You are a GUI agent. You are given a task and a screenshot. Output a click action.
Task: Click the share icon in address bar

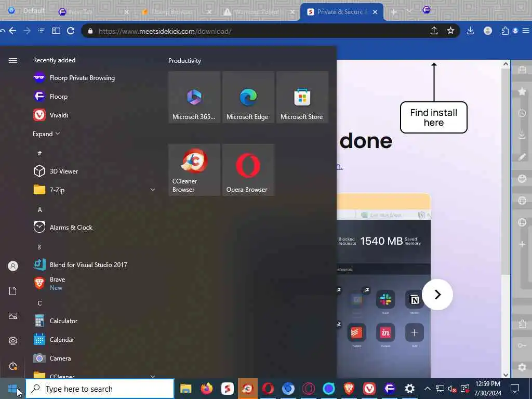pyautogui.click(x=434, y=31)
